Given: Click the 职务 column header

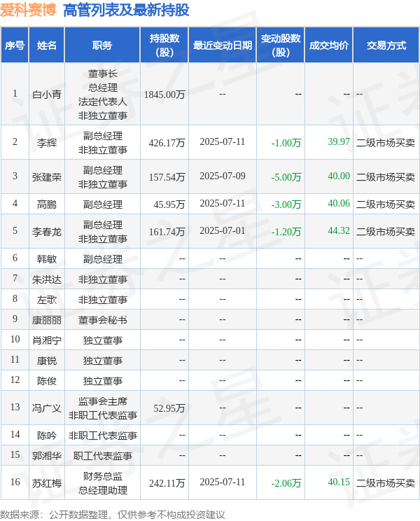Looking at the screenshot, I should click(x=102, y=45).
